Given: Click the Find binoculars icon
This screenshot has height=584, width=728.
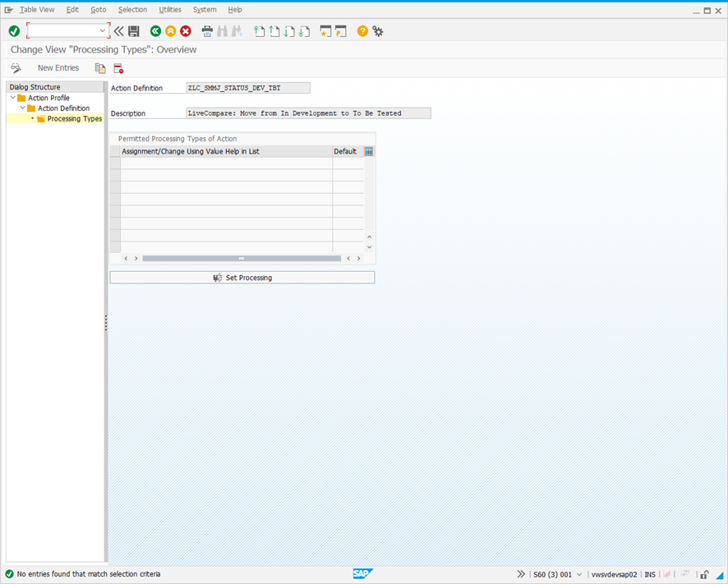Looking at the screenshot, I should (x=223, y=31).
